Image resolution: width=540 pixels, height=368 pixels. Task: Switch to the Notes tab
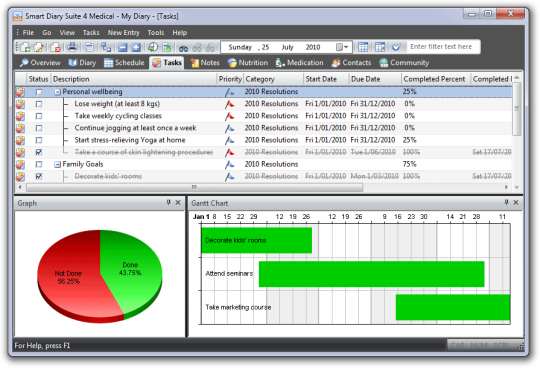205,63
